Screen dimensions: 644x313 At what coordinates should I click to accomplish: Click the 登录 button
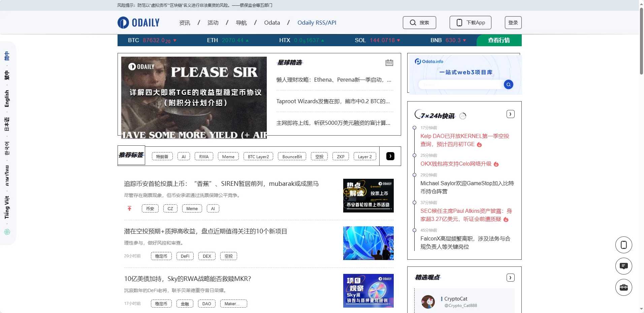click(x=513, y=22)
